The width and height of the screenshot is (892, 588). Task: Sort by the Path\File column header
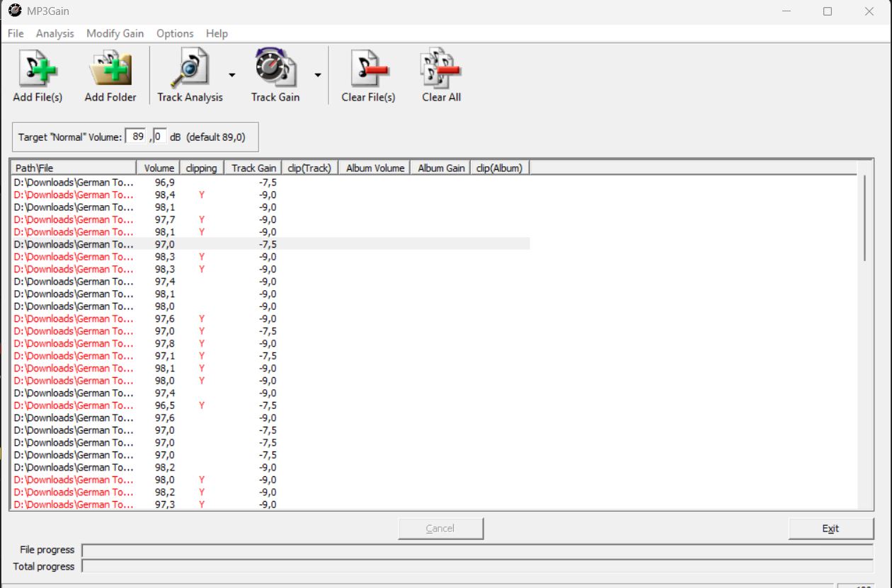73,168
